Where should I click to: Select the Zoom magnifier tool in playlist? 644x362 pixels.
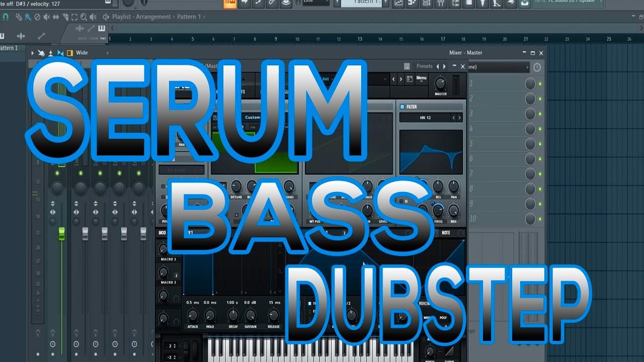(x=84, y=17)
